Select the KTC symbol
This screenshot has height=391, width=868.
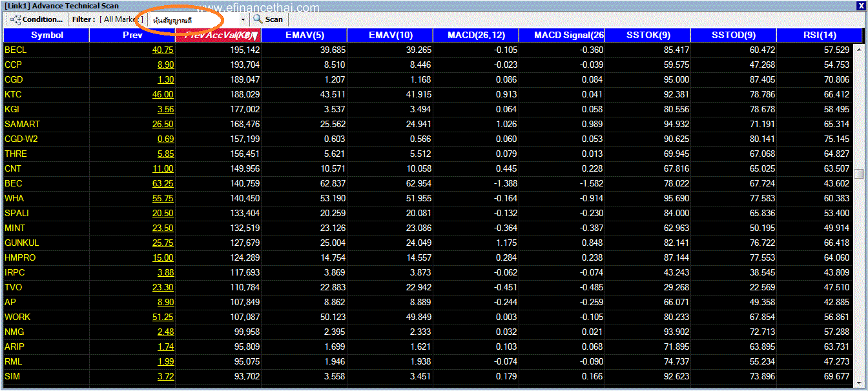pyautogui.click(x=13, y=94)
